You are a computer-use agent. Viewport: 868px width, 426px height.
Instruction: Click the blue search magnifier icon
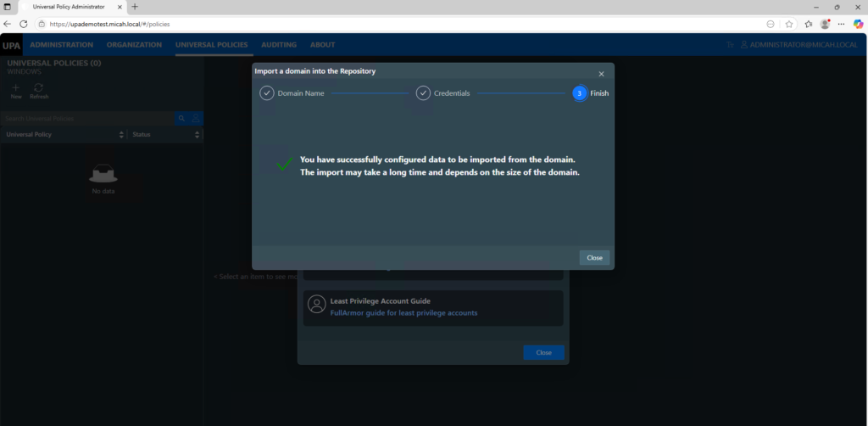(x=181, y=119)
